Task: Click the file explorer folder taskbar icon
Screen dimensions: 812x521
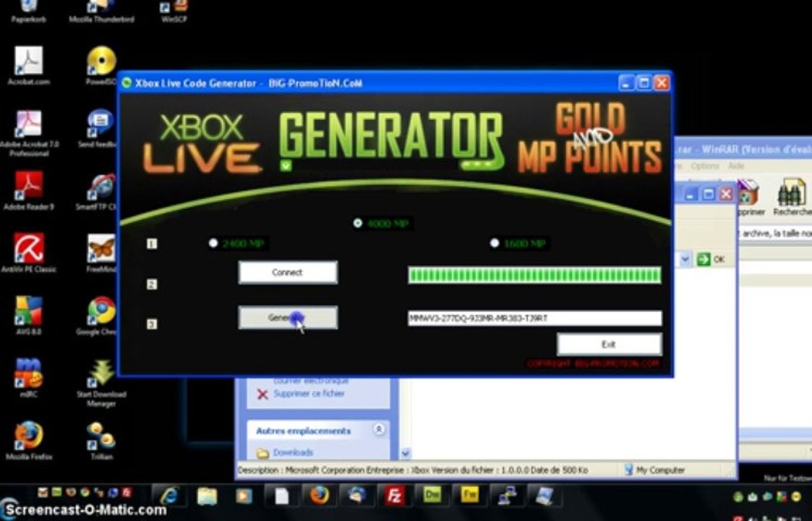Action: click(207, 496)
